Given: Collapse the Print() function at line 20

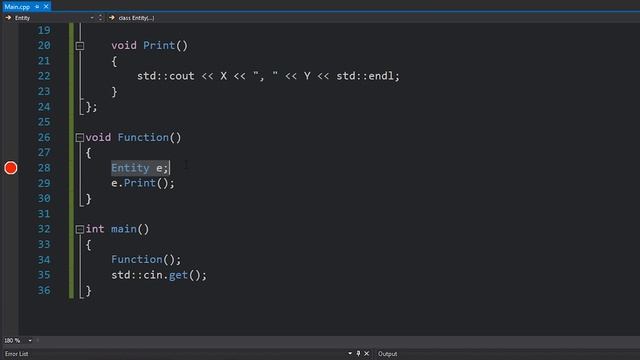Looking at the screenshot, I should coord(80,46).
